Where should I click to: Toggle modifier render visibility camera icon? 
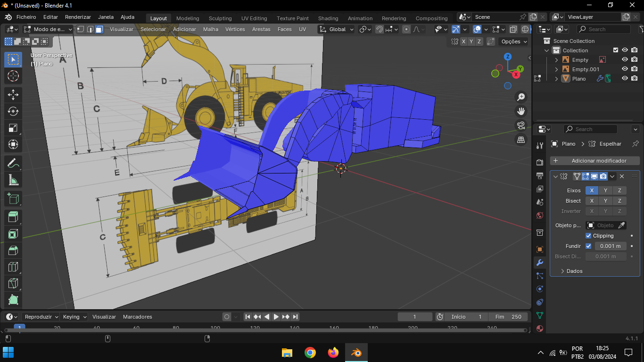tap(603, 176)
